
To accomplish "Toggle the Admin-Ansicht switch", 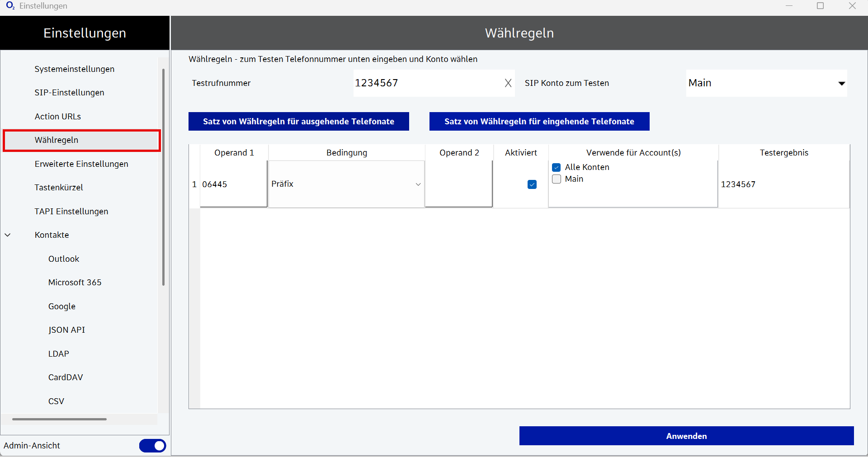I will [152, 446].
